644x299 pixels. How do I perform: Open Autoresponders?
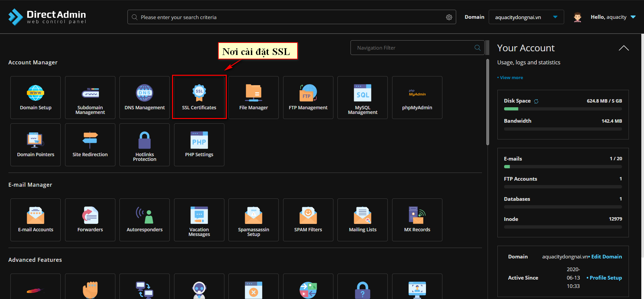145,220
